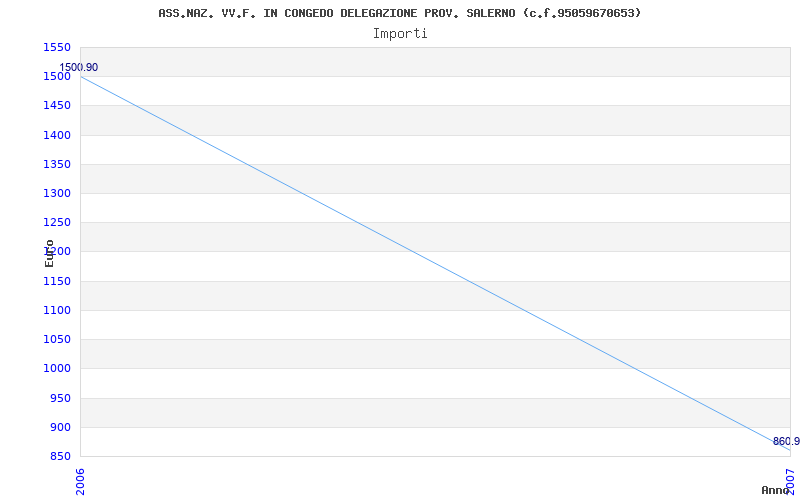The height and width of the screenshot is (500, 800).
Task: Click the 'Importi' subtitle
Action: [400, 34]
